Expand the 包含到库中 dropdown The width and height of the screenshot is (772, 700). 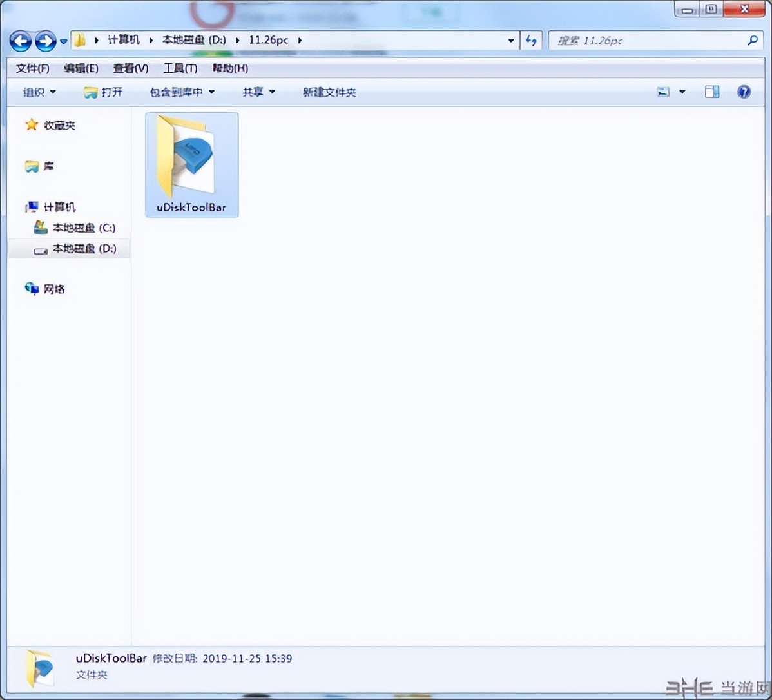(182, 92)
